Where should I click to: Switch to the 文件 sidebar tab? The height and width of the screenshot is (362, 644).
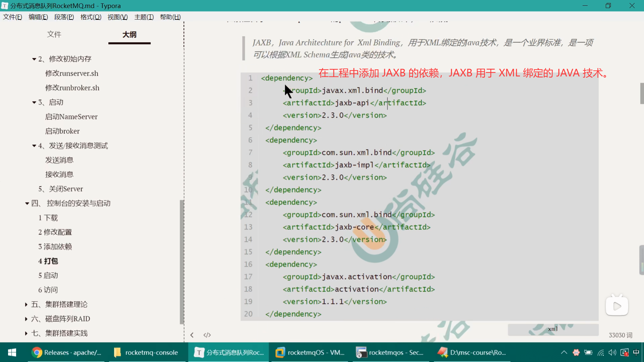click(54, 34)
